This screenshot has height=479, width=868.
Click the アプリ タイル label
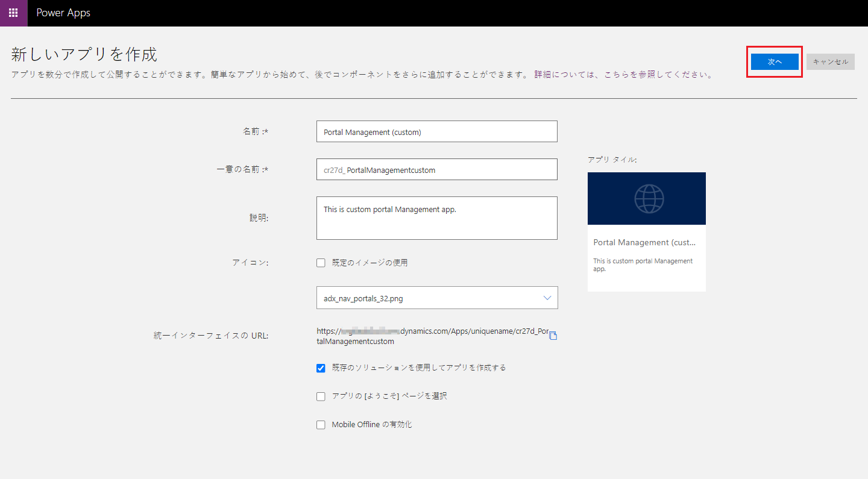pyautogui.click(x=612, y=160)
